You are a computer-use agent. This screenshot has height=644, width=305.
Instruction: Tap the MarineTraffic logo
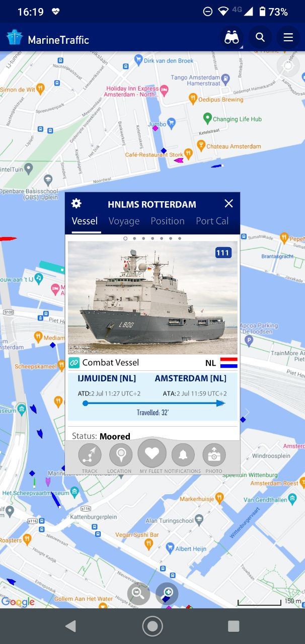tap(48, 40)
